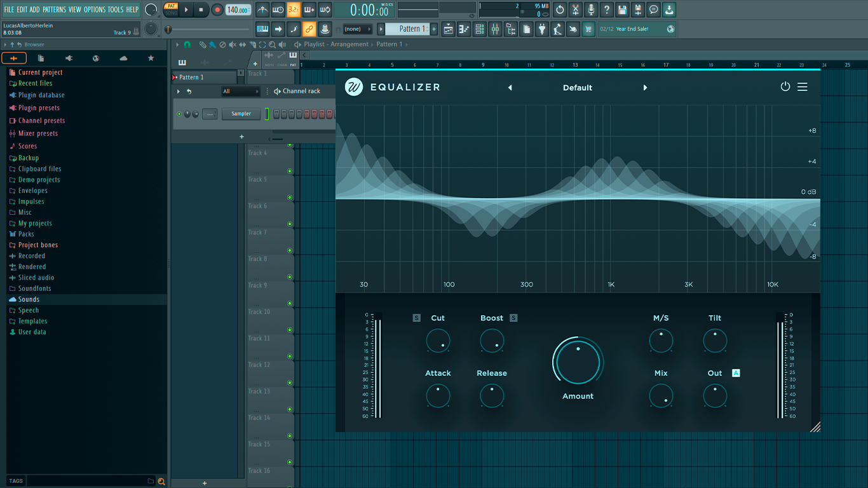Select the playlist mute tool
The width and height of the screenshot is (868, 488).
233,44
